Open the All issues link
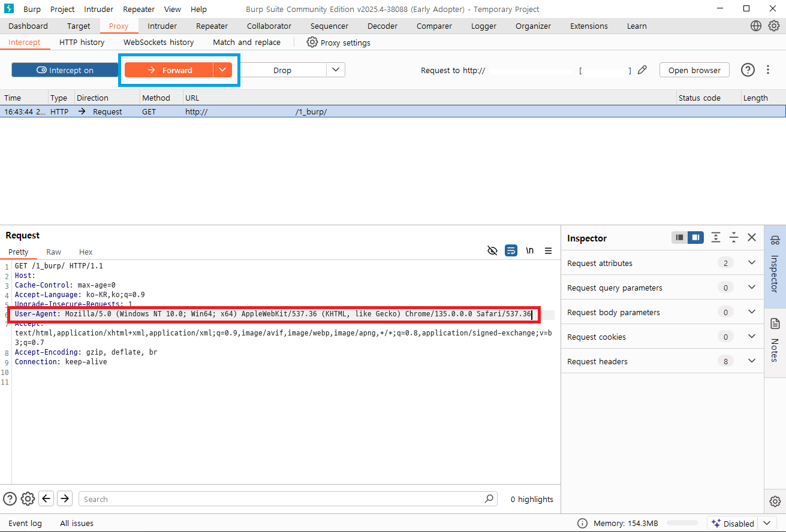 [x=77, y=523]
